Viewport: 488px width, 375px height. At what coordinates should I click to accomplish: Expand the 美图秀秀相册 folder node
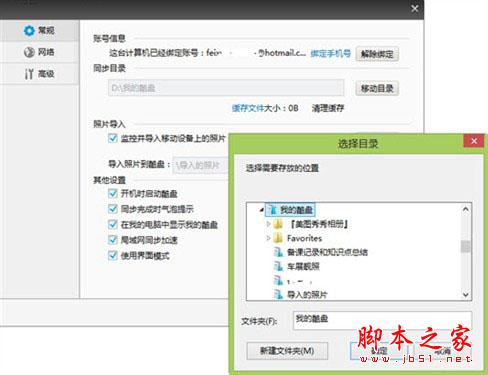(x=268, y=224)
